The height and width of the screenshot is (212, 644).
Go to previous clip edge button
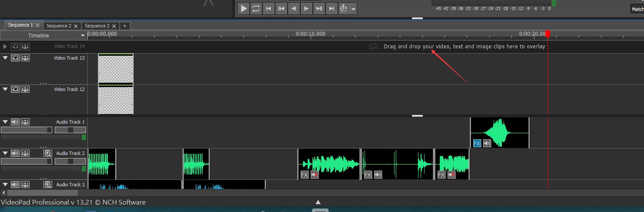282,8
